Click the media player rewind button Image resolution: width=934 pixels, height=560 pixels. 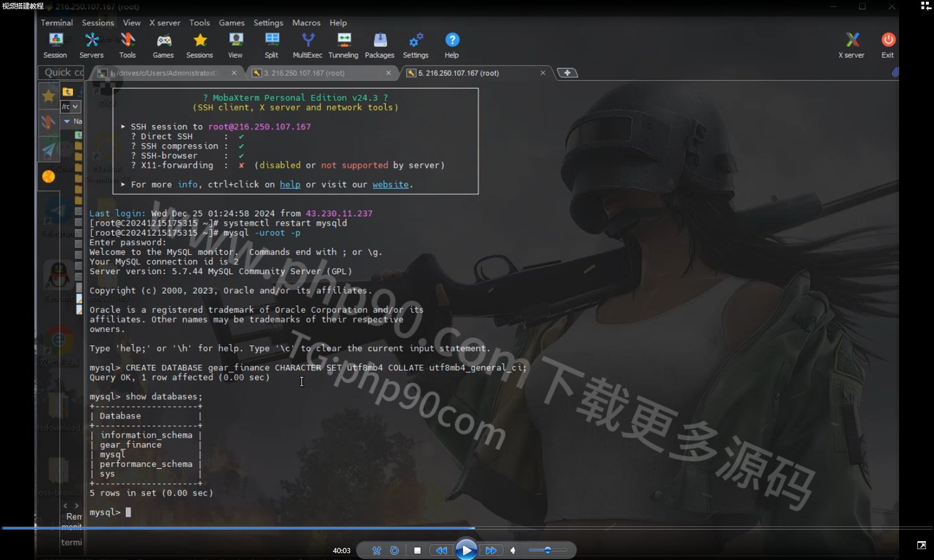click(441, 550)
